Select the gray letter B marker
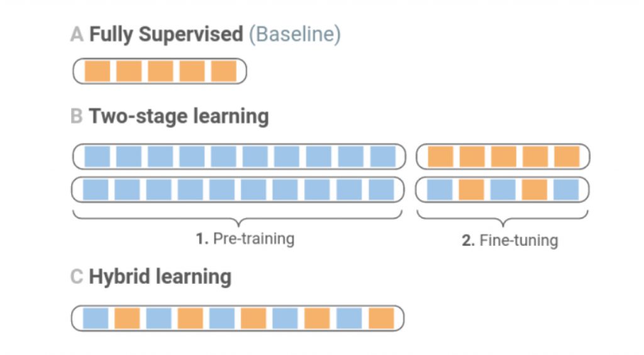Screen dimensions: 644x355 point(77,117)
